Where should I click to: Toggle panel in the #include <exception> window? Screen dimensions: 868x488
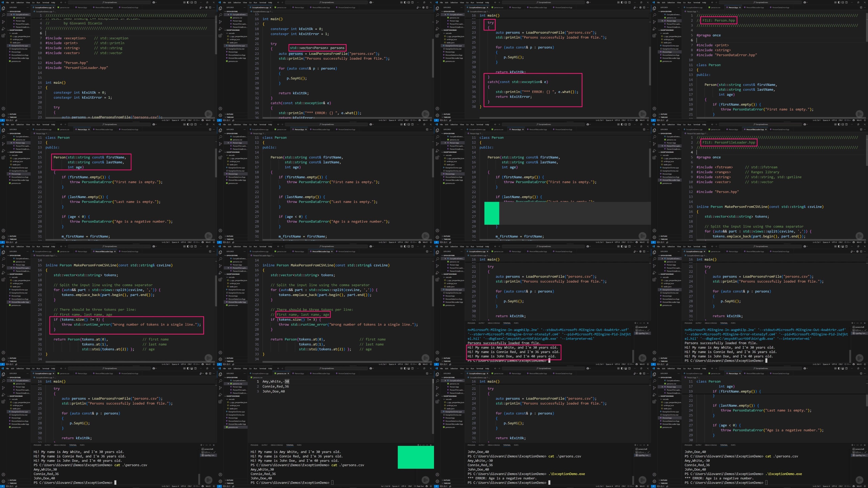point(192,2)
